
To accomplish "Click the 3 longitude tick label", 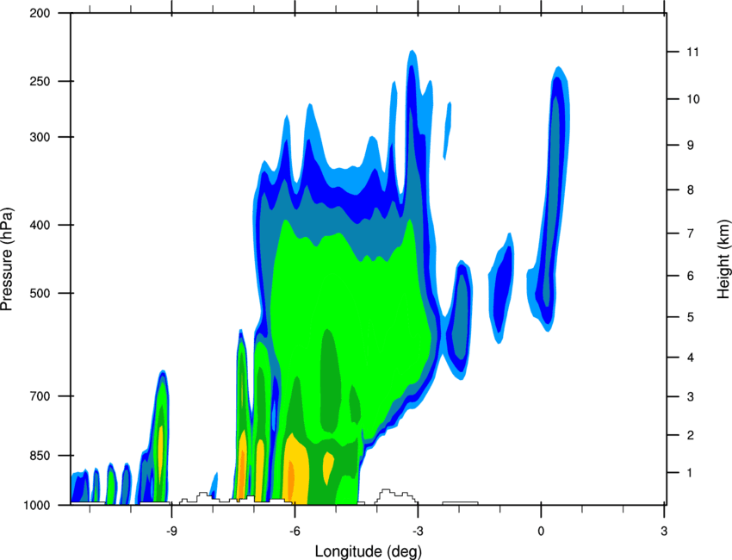I will click(664, 532).
